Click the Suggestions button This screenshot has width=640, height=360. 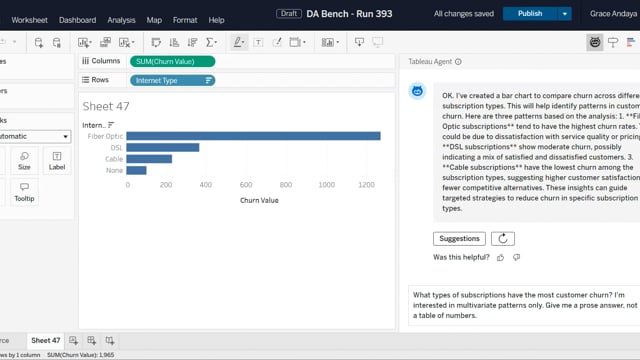[459, 238]
